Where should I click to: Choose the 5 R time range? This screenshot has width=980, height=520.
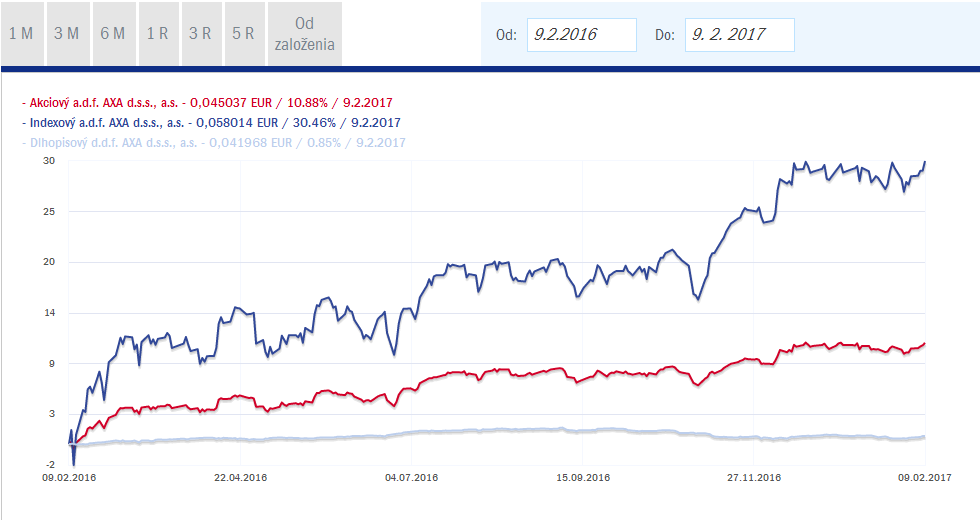click(244, 33)
